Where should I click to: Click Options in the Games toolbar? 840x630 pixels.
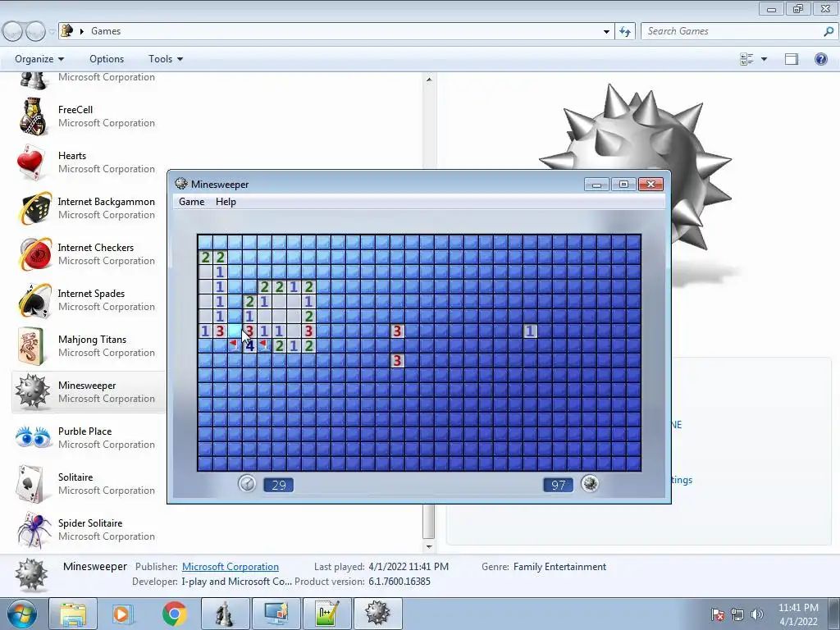click(x=107, y=59)
